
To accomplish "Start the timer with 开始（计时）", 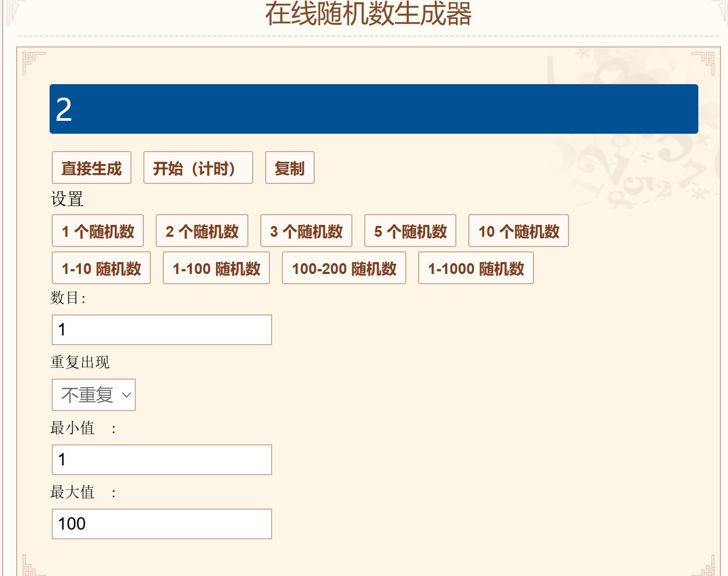I will 198,168.
